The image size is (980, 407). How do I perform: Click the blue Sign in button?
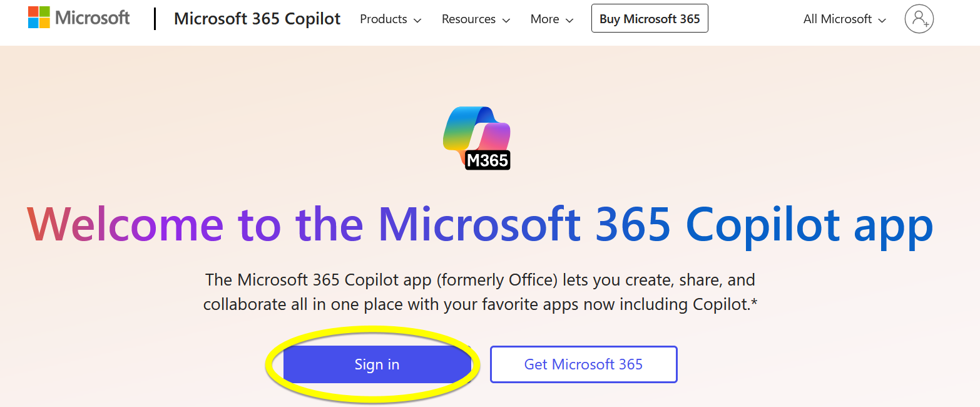pos(377,364)
